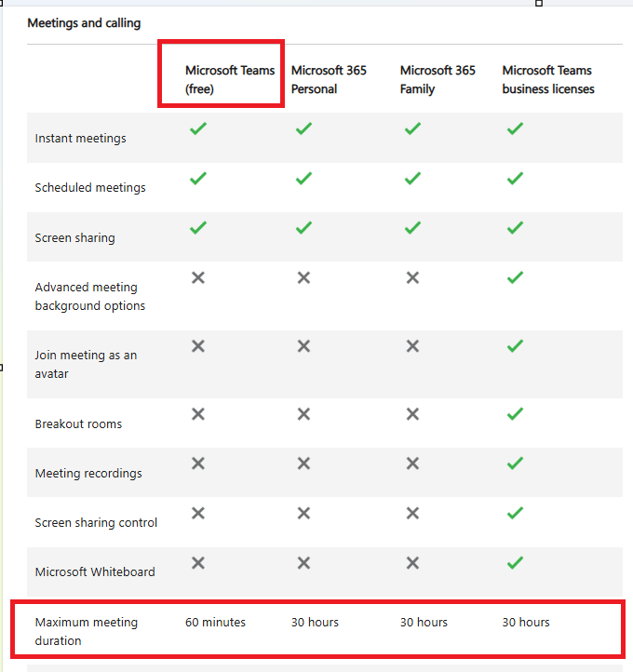Click Screen sharing control X for Microsoft 365 Family

pos(412,513)
